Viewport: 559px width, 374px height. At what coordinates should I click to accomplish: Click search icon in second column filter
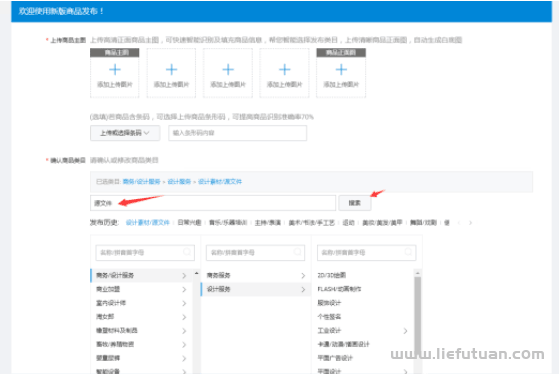click(297, 252)
